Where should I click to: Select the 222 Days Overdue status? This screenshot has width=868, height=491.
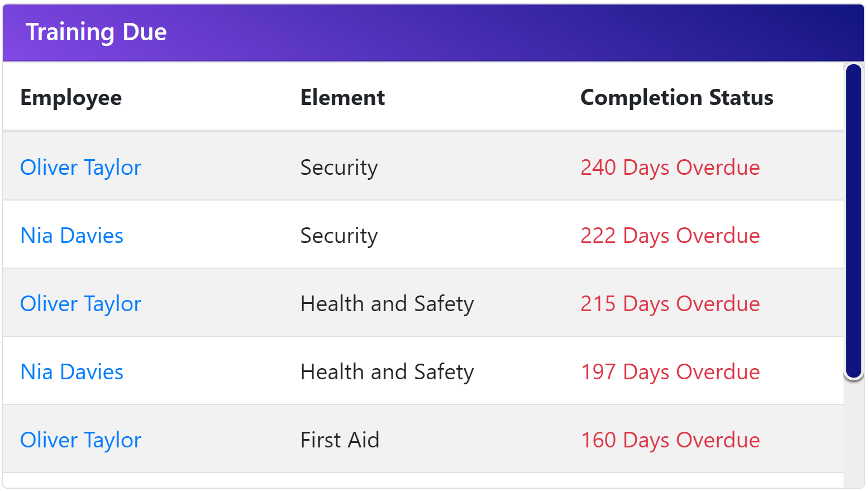pos(670,236)
